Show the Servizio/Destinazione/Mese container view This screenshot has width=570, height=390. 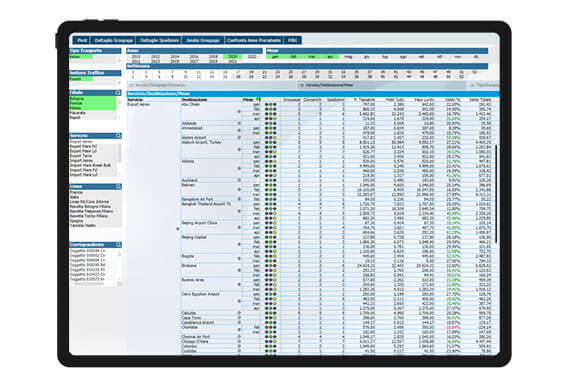click(382, 85)
